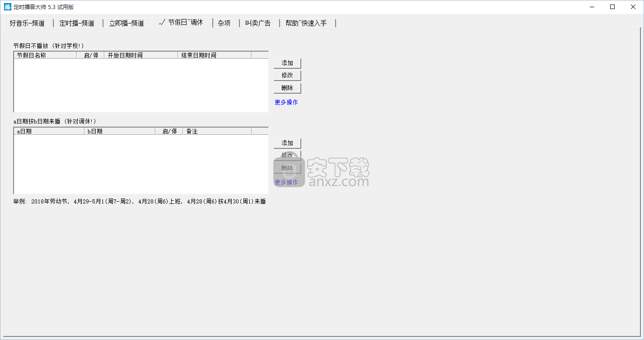Viewport: 644px width, 340px height.
Task: Go to the 杂项 tab
Action: [x=225, y=23]
